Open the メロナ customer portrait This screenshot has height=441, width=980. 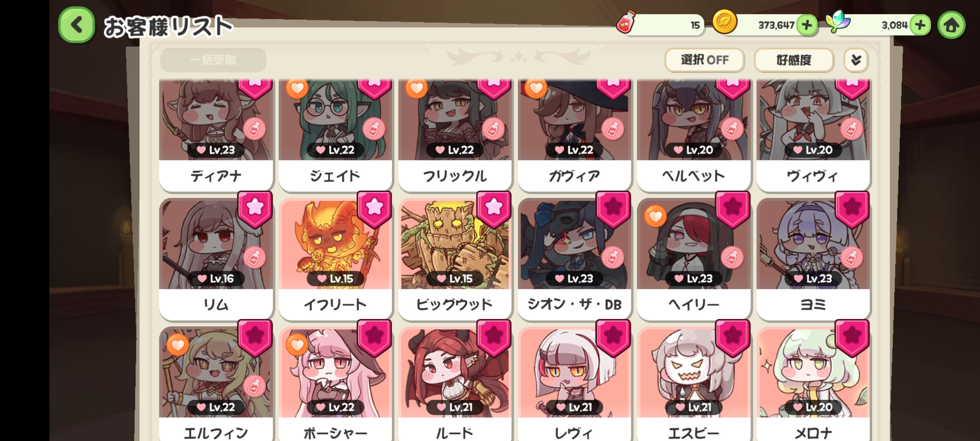[x=813, y=372]
